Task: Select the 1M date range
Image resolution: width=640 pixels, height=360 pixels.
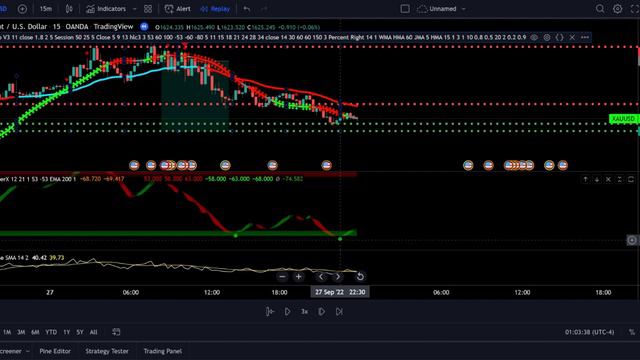Action: tap(7, 332)
